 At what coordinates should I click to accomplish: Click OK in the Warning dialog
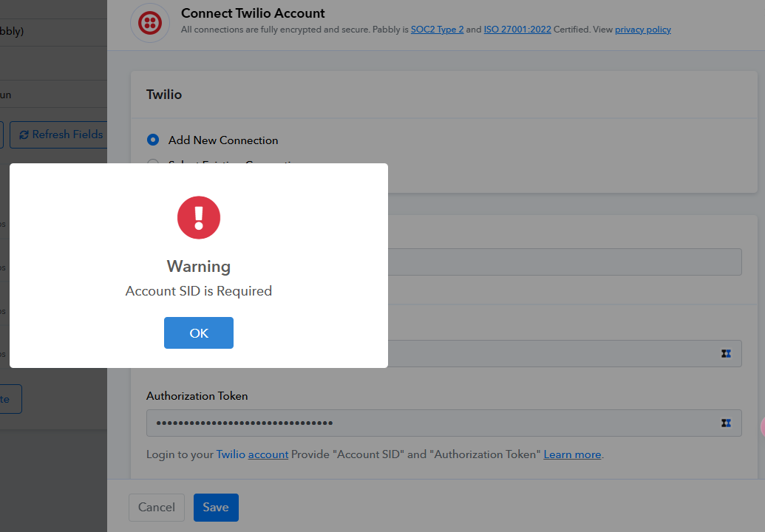click(199, 333)
